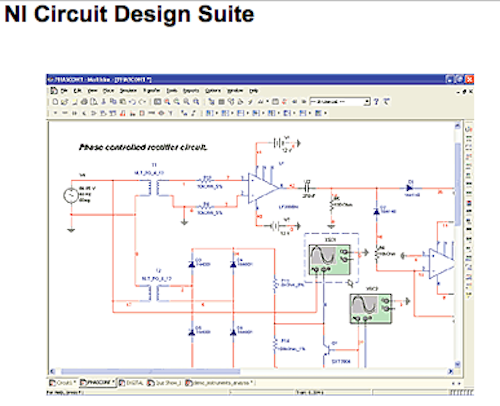The image size is (500, 406).
Task: Click the Copy toolbar icon
Action: 113,102
